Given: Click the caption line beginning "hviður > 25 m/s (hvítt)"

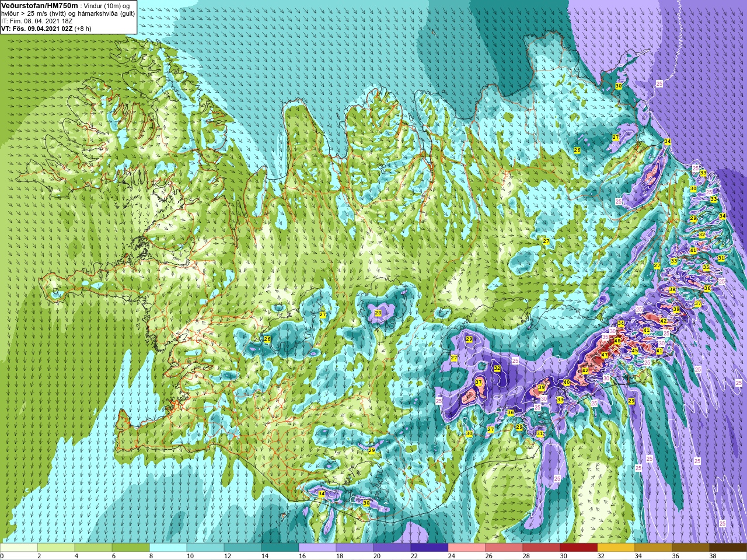Looking at the screenshot, I should pos(68,13).
